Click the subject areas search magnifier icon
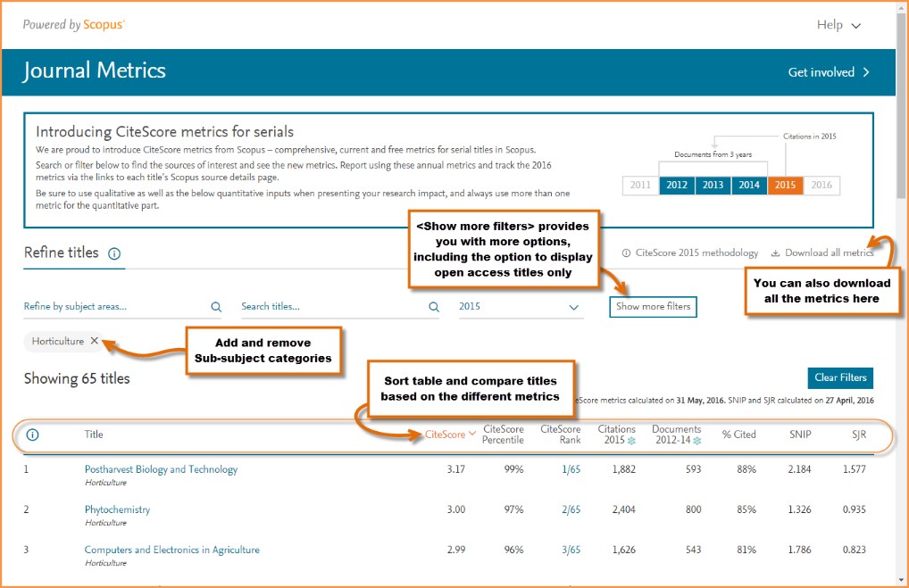Screen dimensions: 909x588 tap(216, 307)
